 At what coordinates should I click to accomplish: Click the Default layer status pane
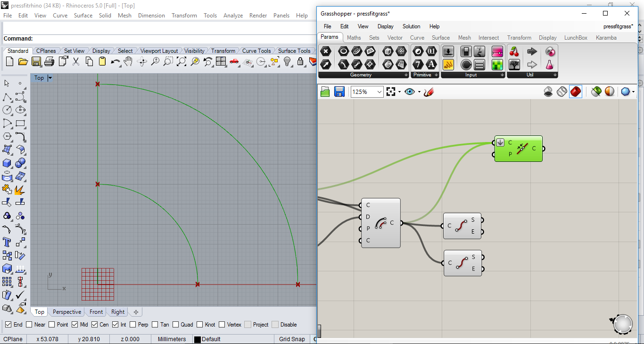click(233, 339)
